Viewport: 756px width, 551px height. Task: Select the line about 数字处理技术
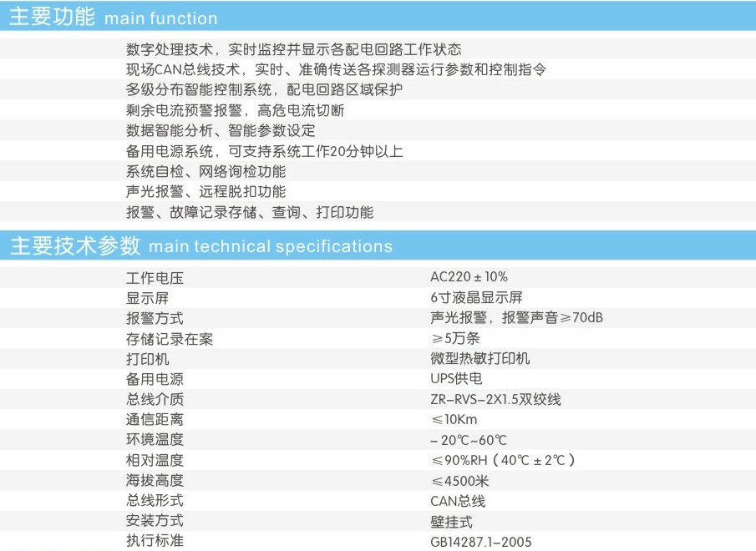[x=293, y=50]
